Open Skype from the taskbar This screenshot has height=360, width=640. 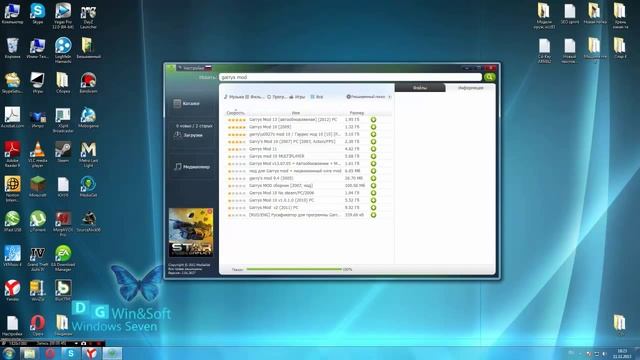pos(71,353)
